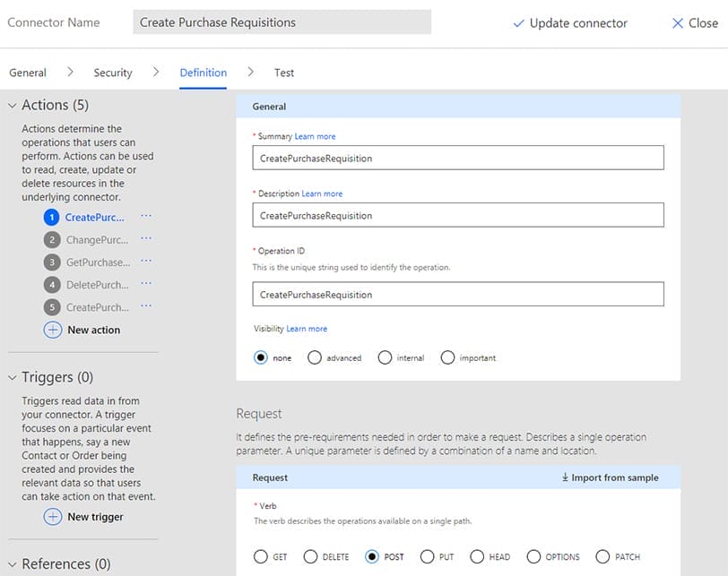Collapse the Triggers (0) section
Screen dimensions: 728x576
tap(12, 378)
